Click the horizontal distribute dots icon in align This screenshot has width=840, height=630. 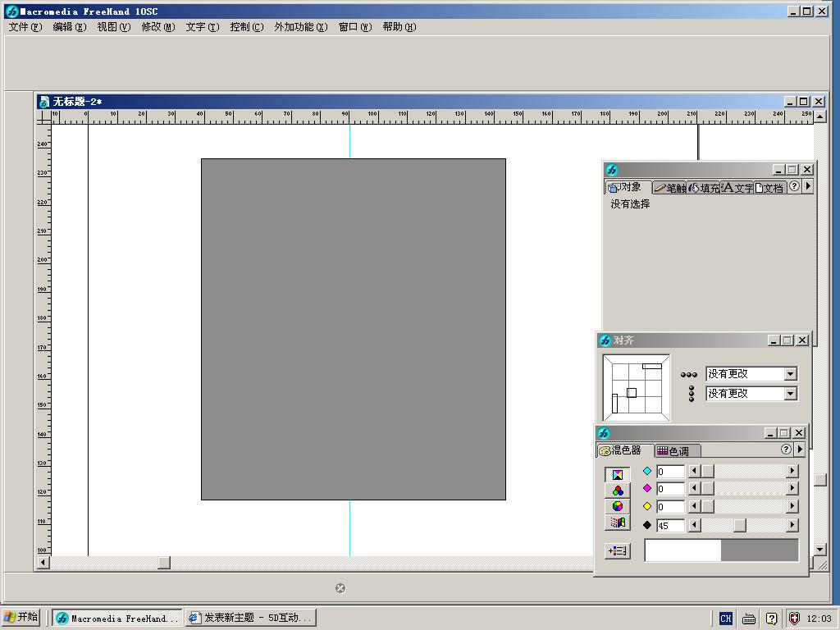[x=689, y=374]
